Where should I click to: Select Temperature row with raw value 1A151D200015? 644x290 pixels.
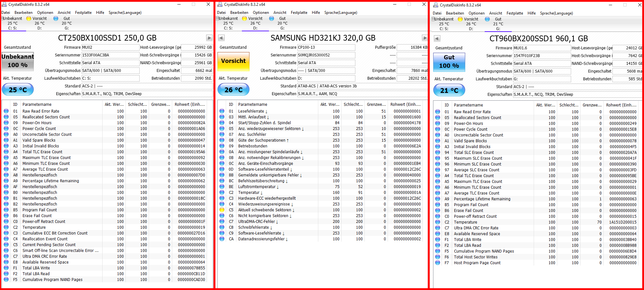[x=536, y=222]
